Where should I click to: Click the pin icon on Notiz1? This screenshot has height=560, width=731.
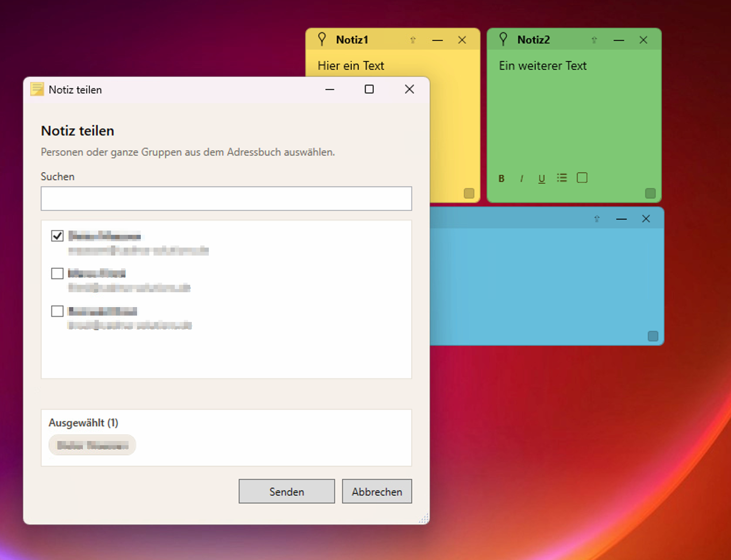(x=322, y=39)
